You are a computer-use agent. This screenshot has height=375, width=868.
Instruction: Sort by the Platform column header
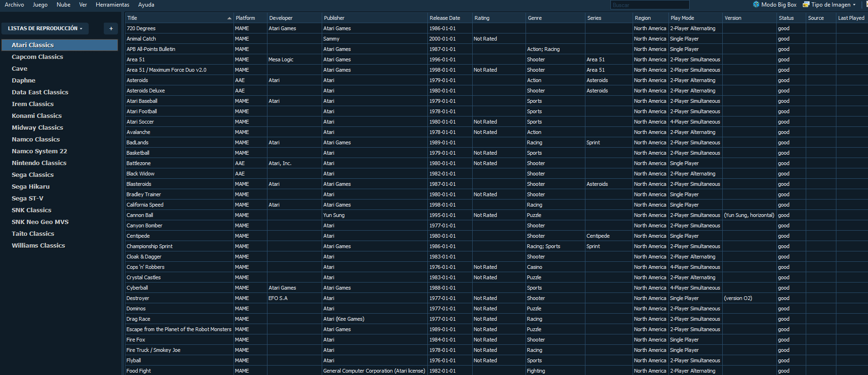click(250, 18)
